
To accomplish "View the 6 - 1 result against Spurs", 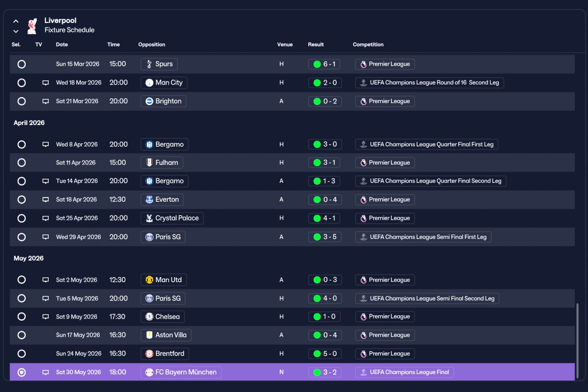I will tap(324, 64).
